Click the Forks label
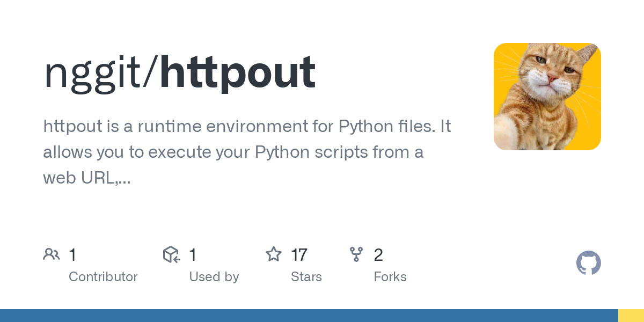The image size is (644, 322). pyautogui.click(x=390, y=277)
